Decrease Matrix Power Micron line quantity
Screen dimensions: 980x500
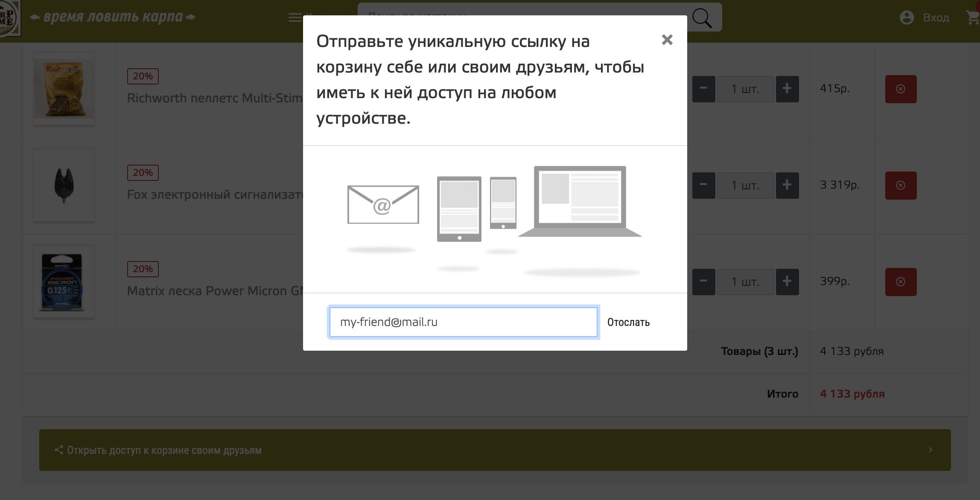coord(703,282)
